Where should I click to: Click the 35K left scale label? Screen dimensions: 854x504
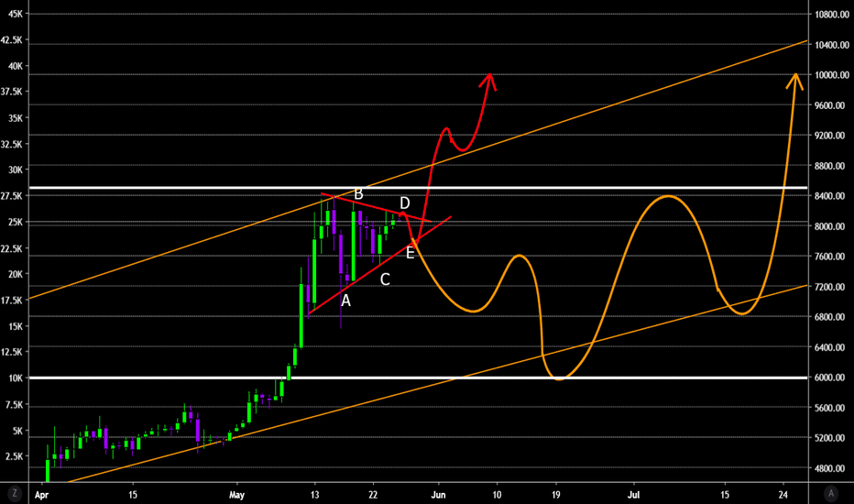pyautogui.click(x=16, y=118)
